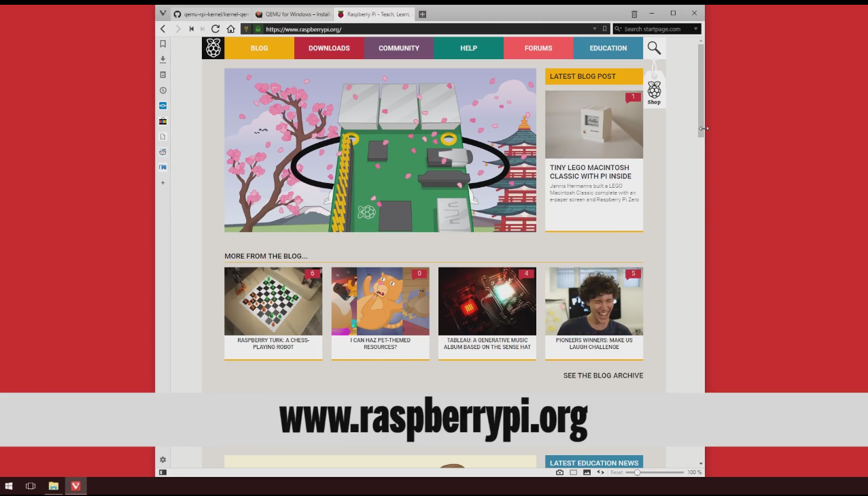Open Vivaldi settings via the gear icon

162,459
